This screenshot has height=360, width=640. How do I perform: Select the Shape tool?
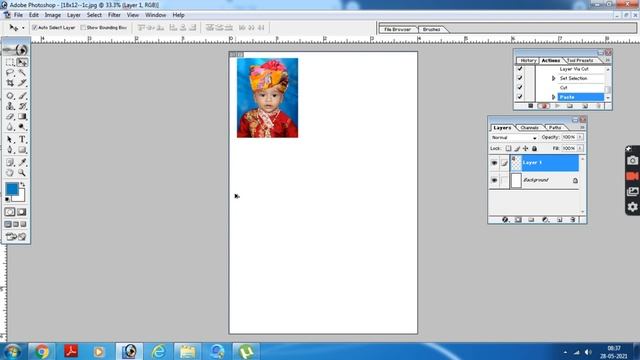click(22, 150)
